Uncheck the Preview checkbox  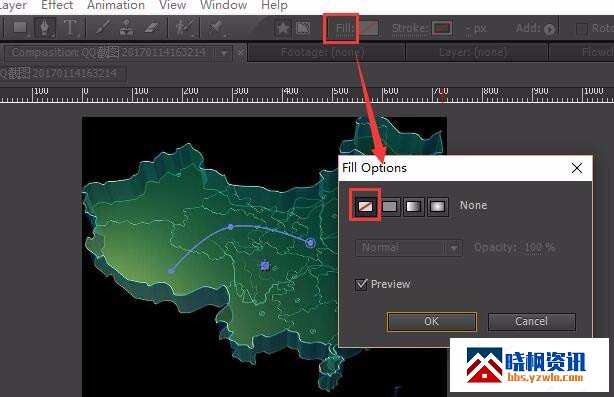point(361,284)
